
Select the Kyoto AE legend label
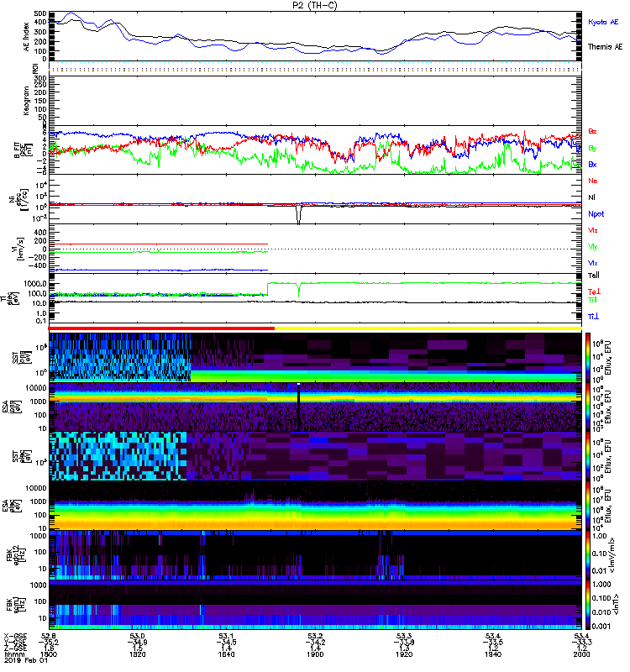[x=603, y=22]
